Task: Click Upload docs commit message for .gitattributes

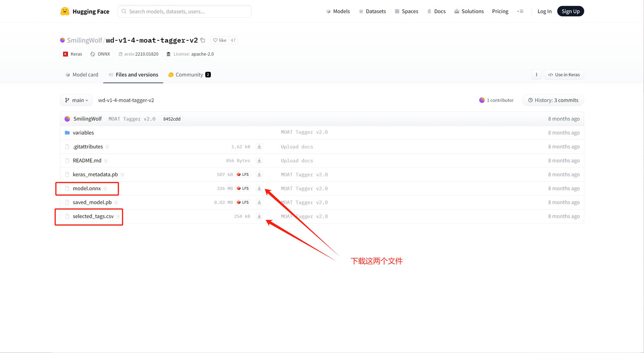Action: pos(297,147)
